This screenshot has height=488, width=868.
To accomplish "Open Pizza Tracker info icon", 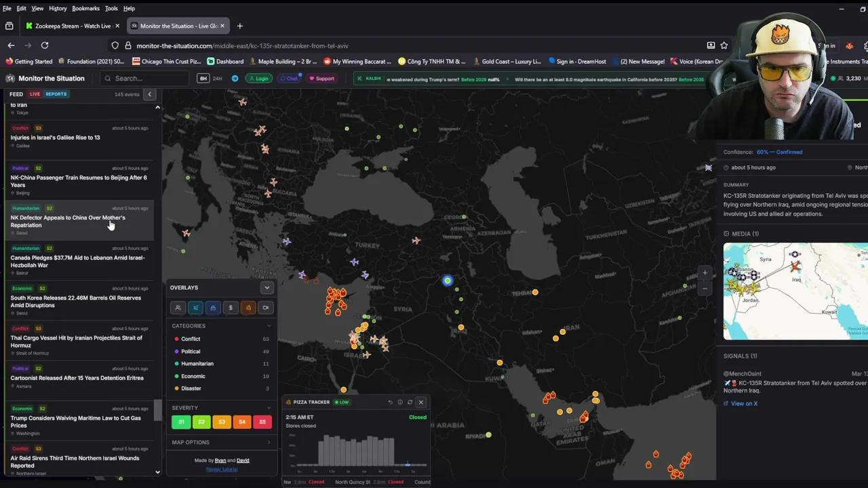I will [x=400, y=402].
